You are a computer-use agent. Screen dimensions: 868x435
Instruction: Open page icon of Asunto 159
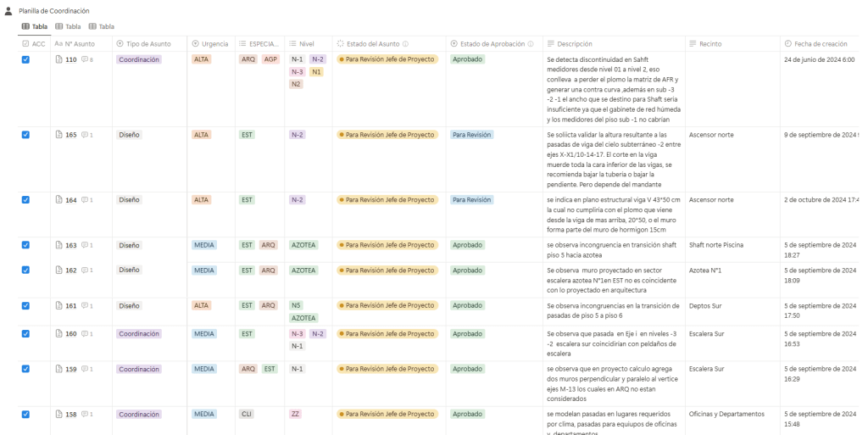[59, 369]
